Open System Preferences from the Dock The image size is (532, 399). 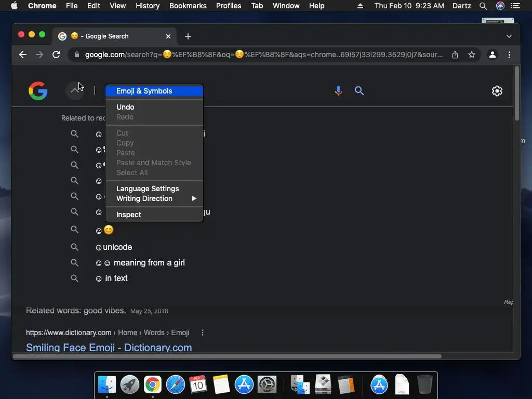267,385
